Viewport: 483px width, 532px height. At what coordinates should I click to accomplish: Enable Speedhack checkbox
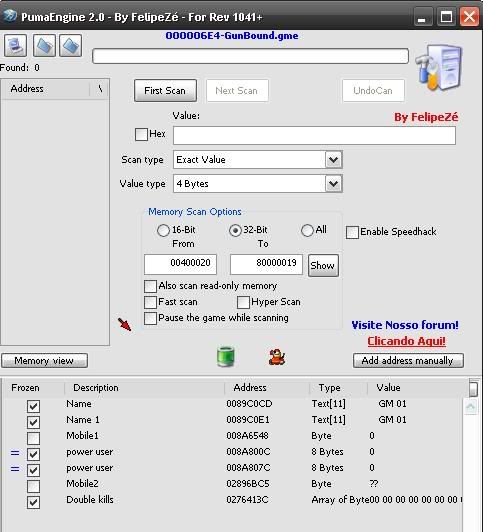click(352, 232)
